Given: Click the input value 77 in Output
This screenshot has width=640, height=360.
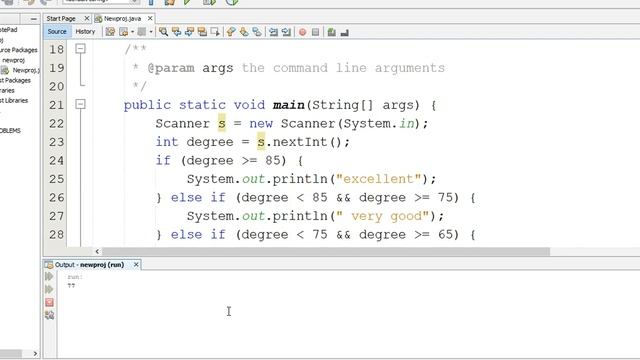Looking at the screenshot, I should point(71,285).
